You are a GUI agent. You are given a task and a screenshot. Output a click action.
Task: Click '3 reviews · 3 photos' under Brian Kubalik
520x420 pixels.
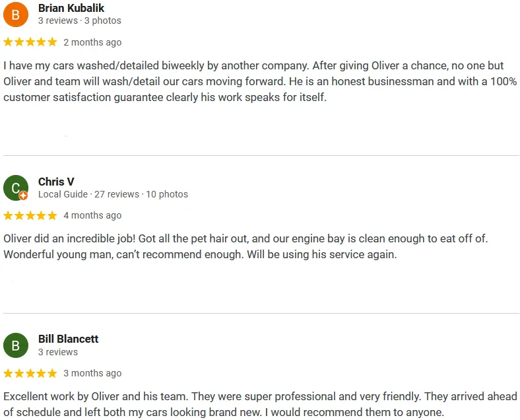[x=80, y=20]
